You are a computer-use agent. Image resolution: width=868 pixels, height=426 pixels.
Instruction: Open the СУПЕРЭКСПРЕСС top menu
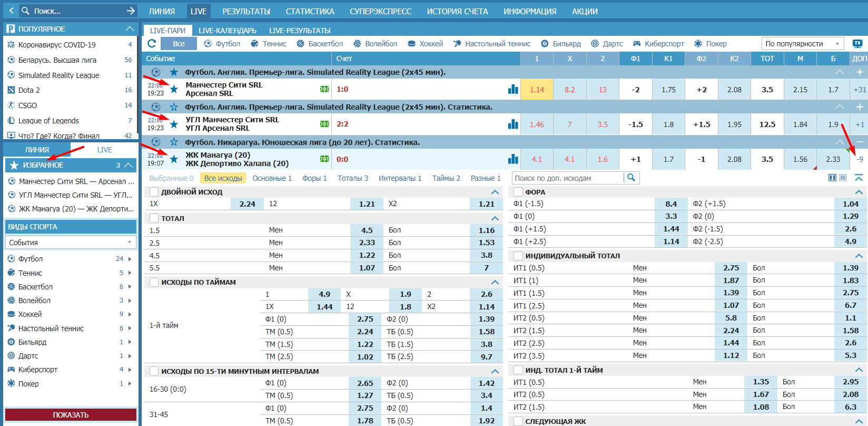coord(380,11)
